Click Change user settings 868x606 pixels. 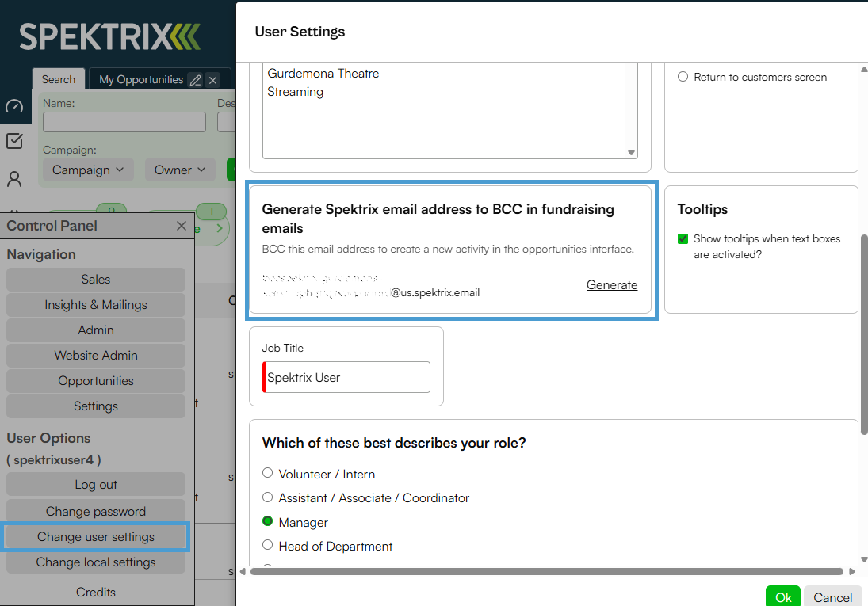pos(96,537)
